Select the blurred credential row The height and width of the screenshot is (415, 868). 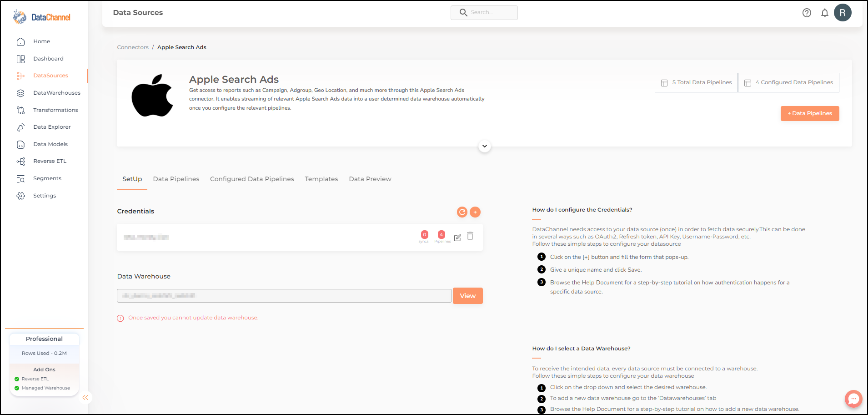click(300, 237)
